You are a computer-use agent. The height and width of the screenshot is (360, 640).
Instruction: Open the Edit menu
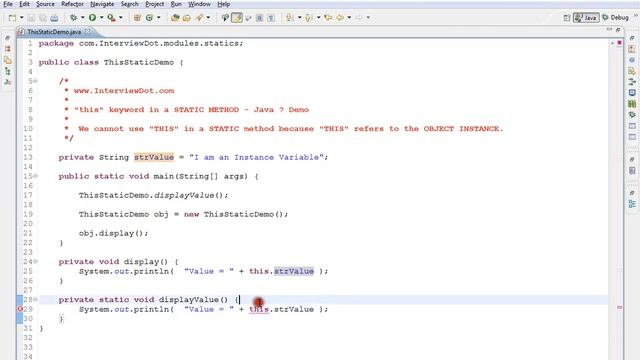pyautogui.click(x=24, y=4)
